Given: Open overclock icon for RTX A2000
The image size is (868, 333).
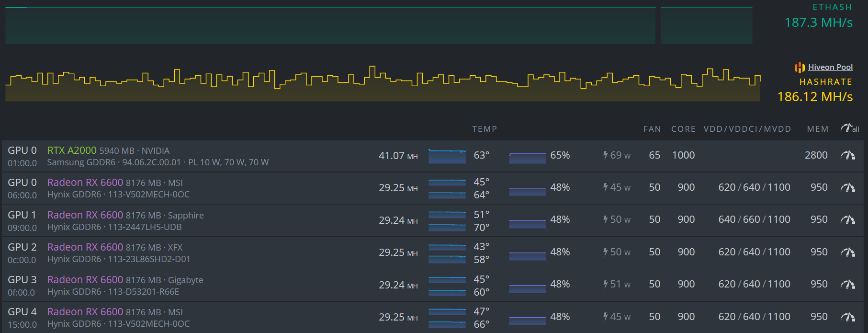Looking at the screenshot, I should tap(847, 155).
